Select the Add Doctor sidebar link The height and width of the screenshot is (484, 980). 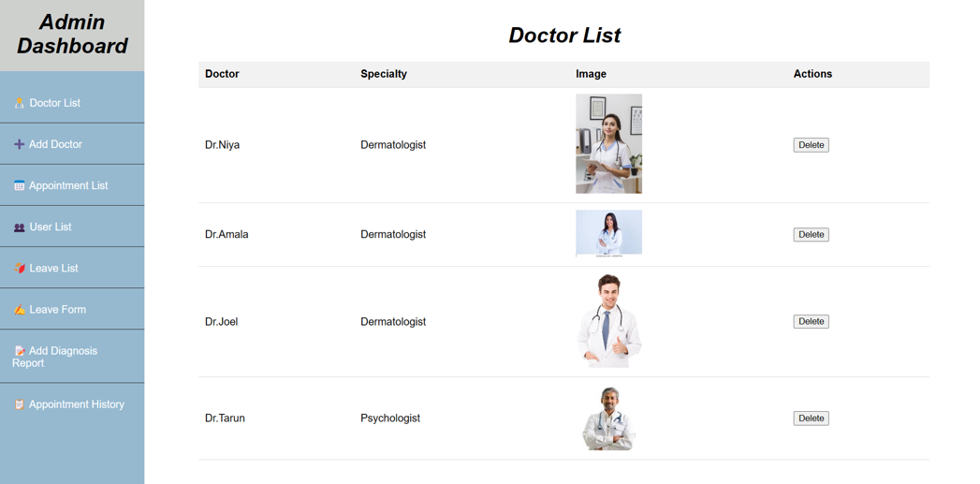click(x=72, y=144)
